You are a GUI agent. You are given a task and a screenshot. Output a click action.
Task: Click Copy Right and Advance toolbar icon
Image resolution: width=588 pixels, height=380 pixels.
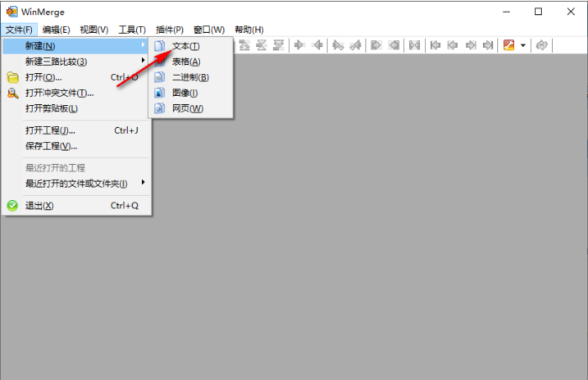pos(338,45)
